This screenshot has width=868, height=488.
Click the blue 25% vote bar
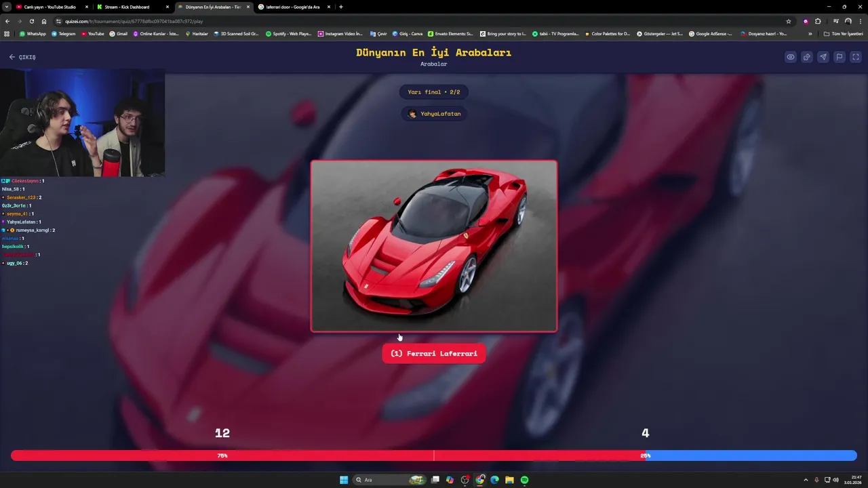(x=751, y=455)
